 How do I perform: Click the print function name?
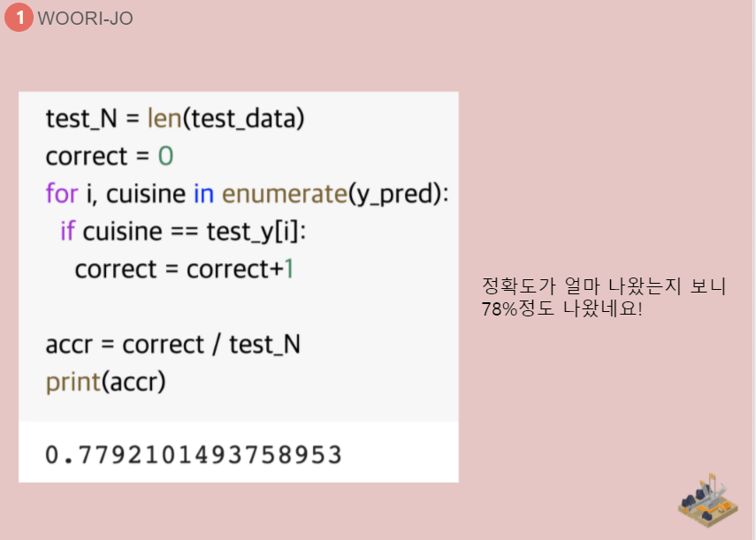[x=72, y=382]
